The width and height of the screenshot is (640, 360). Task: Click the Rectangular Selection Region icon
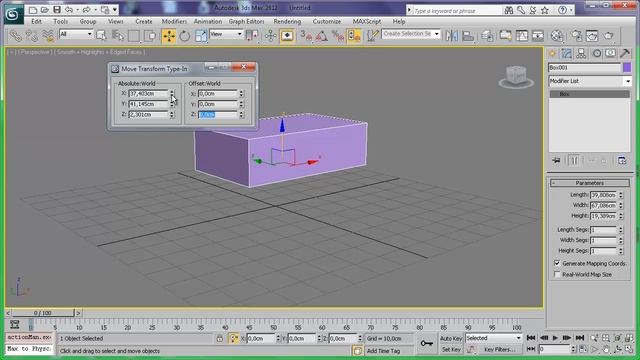tap(134, 36)
